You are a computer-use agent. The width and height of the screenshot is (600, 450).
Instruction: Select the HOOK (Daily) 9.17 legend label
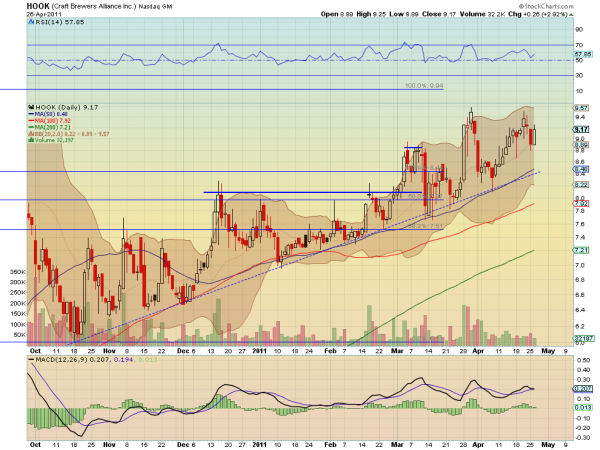67,108
